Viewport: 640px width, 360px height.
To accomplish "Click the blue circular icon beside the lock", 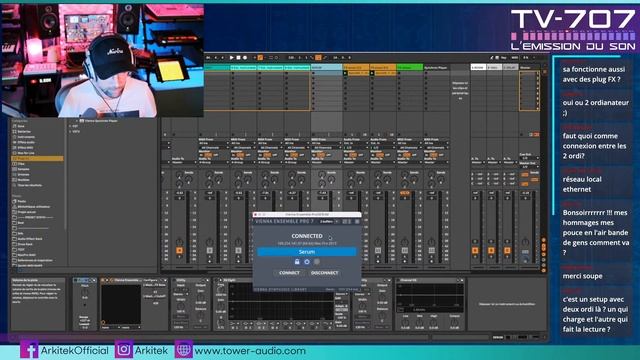I will [x=307, y=262].
